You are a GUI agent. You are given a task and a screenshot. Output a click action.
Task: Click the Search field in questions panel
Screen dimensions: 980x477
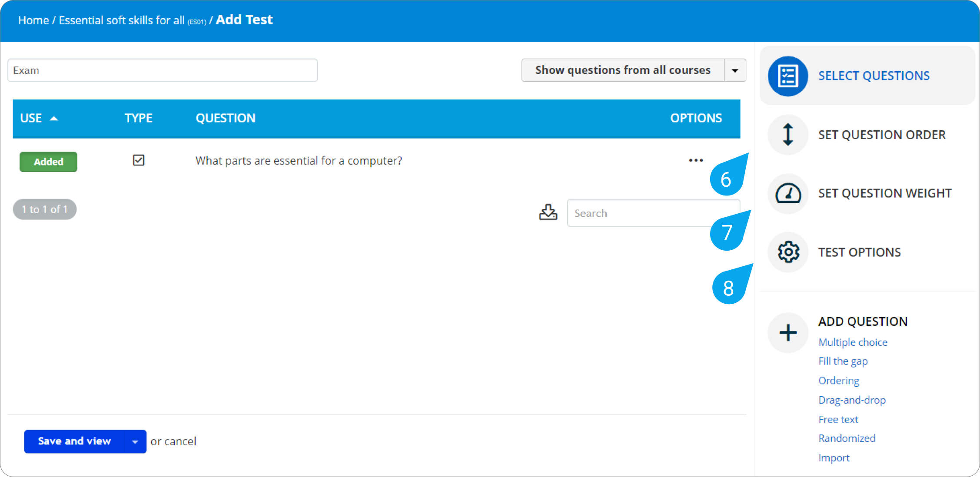coord(651,213)
